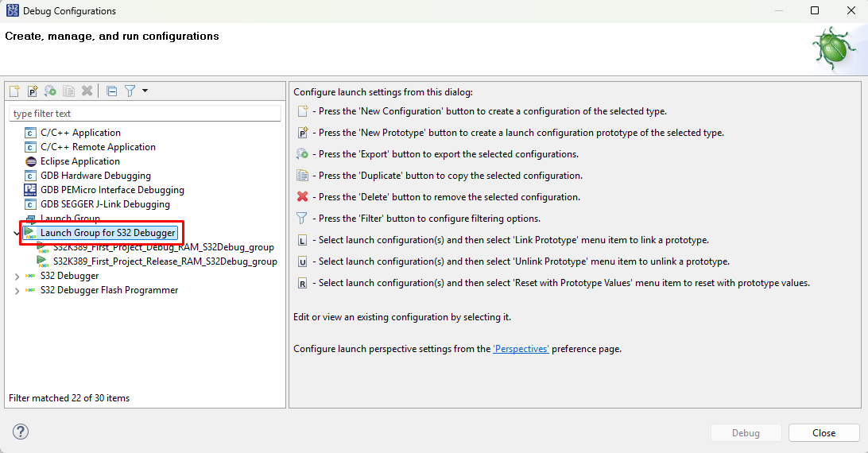Open the 'Perspectives' preference page link

click(521, 349)
